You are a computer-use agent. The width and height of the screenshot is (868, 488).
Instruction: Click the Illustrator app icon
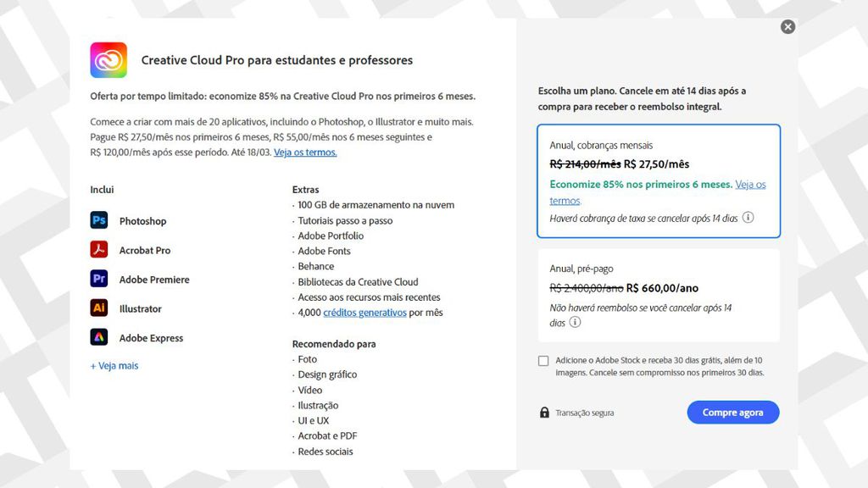point(99,308)
